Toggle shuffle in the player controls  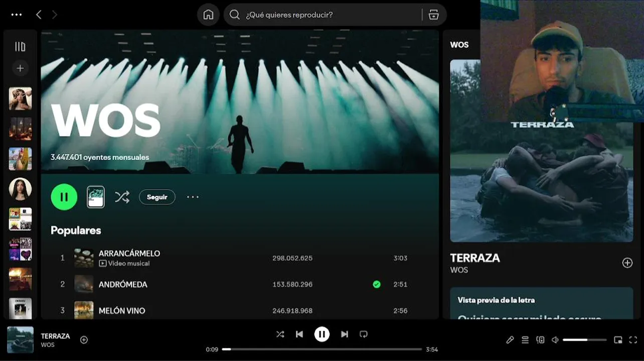[280, 334]
